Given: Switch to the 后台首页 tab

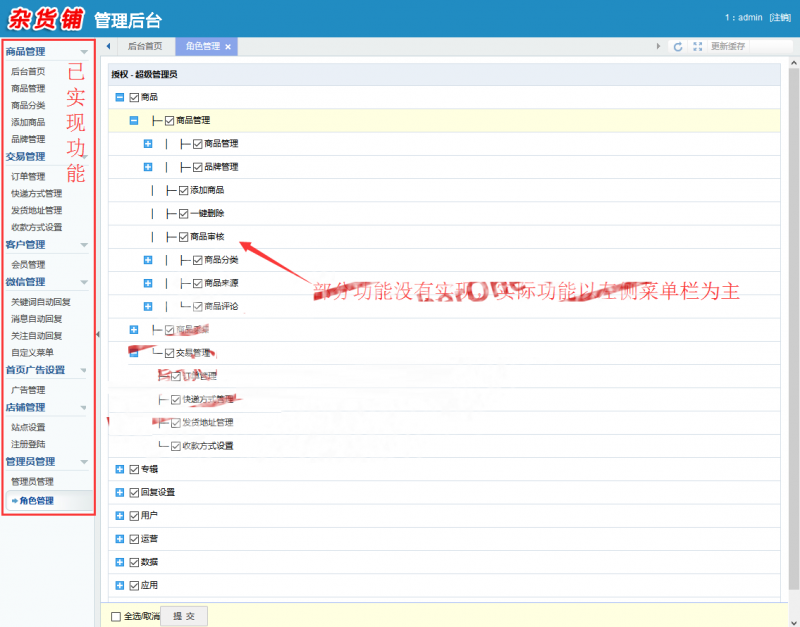Looking at the screenshot, I should point(145,46).
